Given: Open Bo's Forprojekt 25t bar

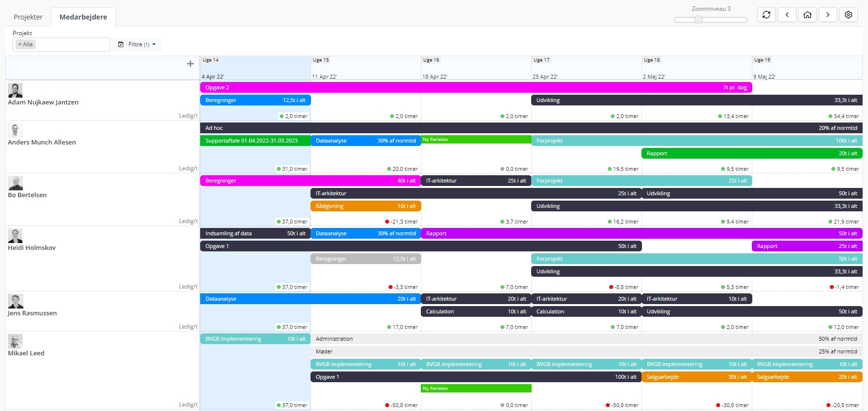Looking at the screenshot, I should [641, 181].
